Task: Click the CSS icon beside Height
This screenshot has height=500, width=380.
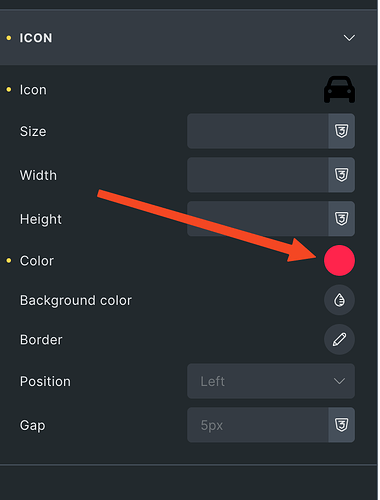Action: pos(342,219)
